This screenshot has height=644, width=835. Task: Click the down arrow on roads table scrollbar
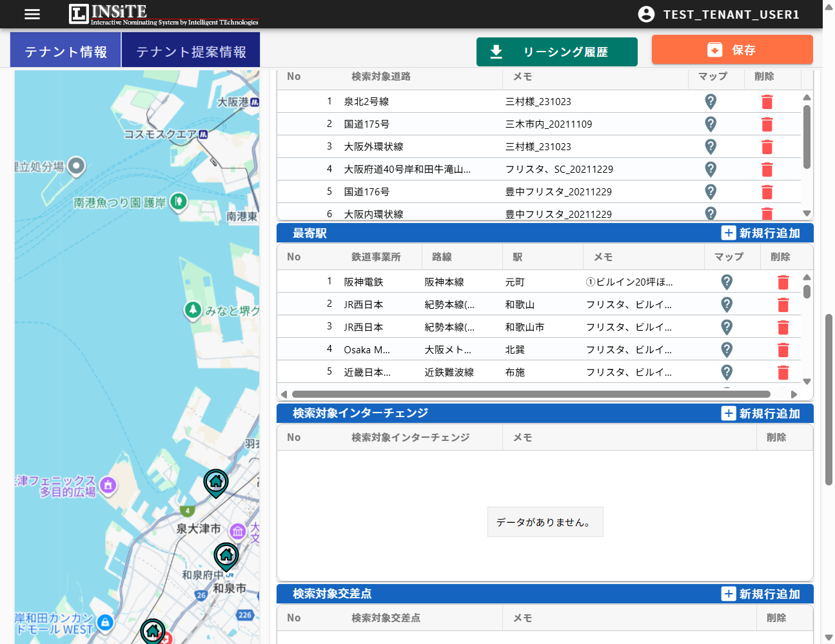[x=806, y=213]
